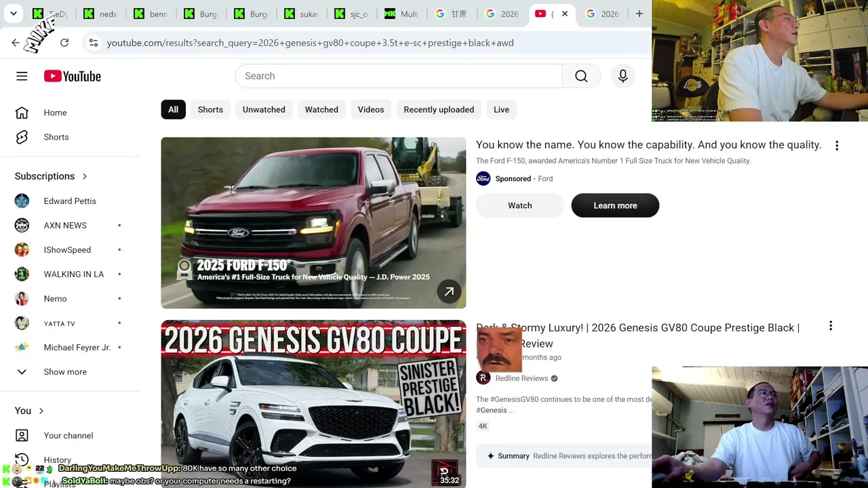Play the Genesis GV80 Coupe video thumbnail
Image resolution: width=868 pixels, height=488 pixels.
click(313, 404)
